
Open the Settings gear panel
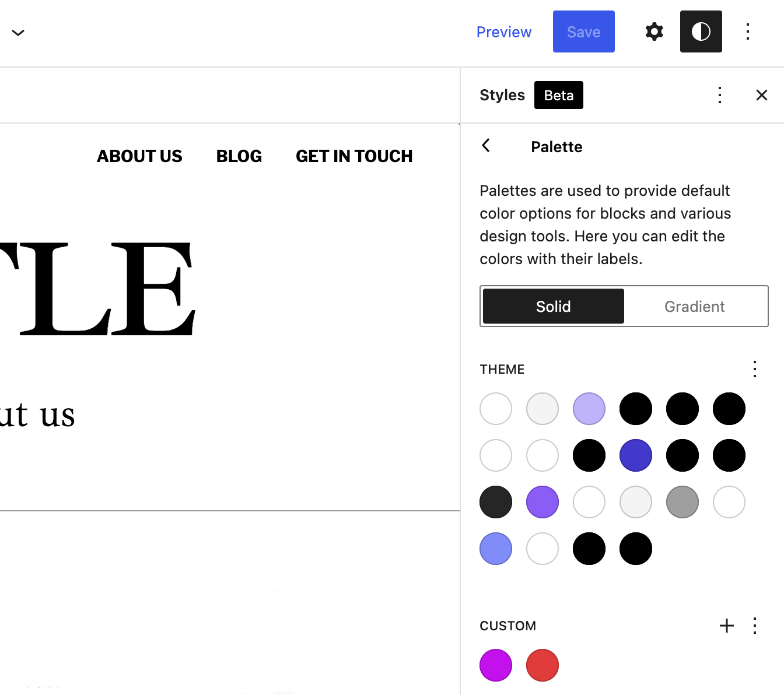point(654,31)
